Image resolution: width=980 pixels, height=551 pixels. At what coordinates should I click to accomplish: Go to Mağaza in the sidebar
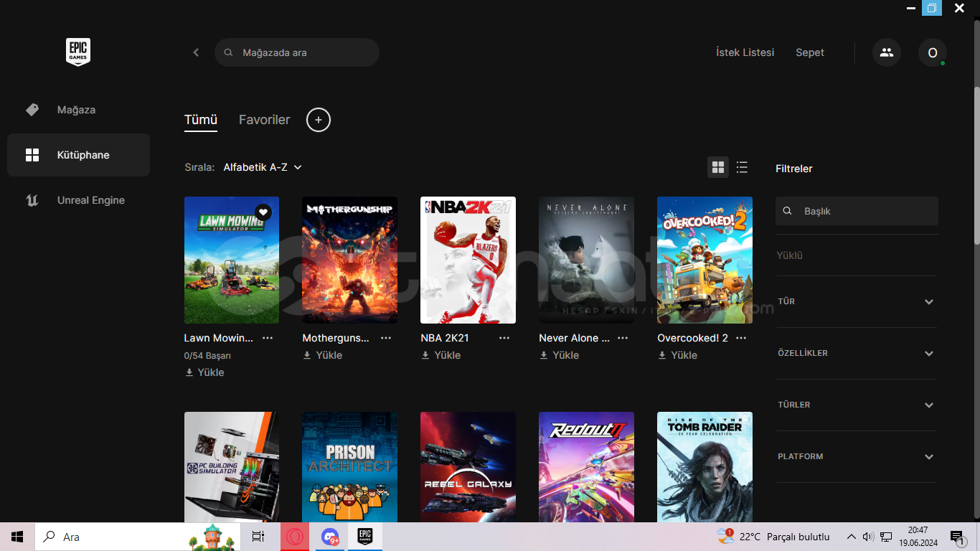point(76,110)
